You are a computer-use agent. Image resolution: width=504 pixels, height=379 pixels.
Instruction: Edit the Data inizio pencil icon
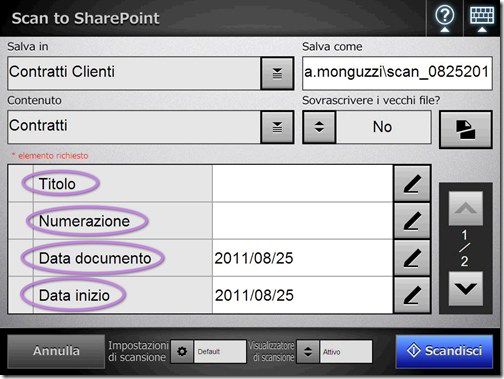412,295
